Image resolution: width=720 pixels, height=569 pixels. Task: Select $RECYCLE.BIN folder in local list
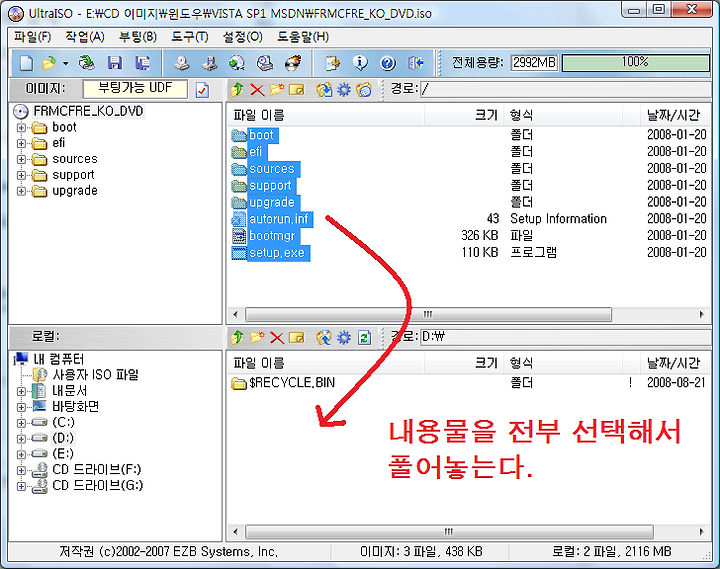292,383
